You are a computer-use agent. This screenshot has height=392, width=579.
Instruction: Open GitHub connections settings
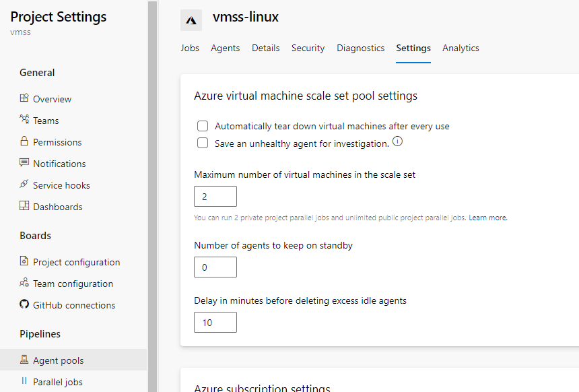pyautogui.click(x=74, y=305)
